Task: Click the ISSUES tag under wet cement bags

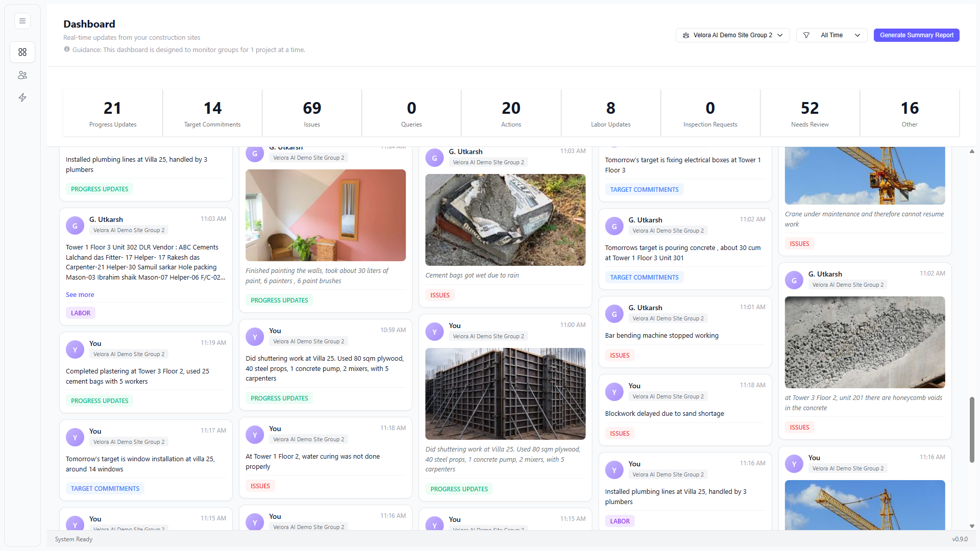Action: [x=439, y=295]
